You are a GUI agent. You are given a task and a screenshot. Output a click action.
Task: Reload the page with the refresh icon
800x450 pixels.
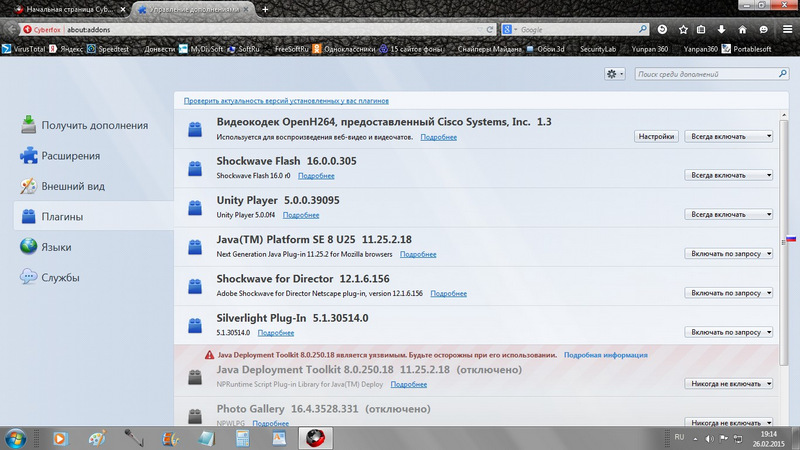pyautogui.click(x=490, y=30)
